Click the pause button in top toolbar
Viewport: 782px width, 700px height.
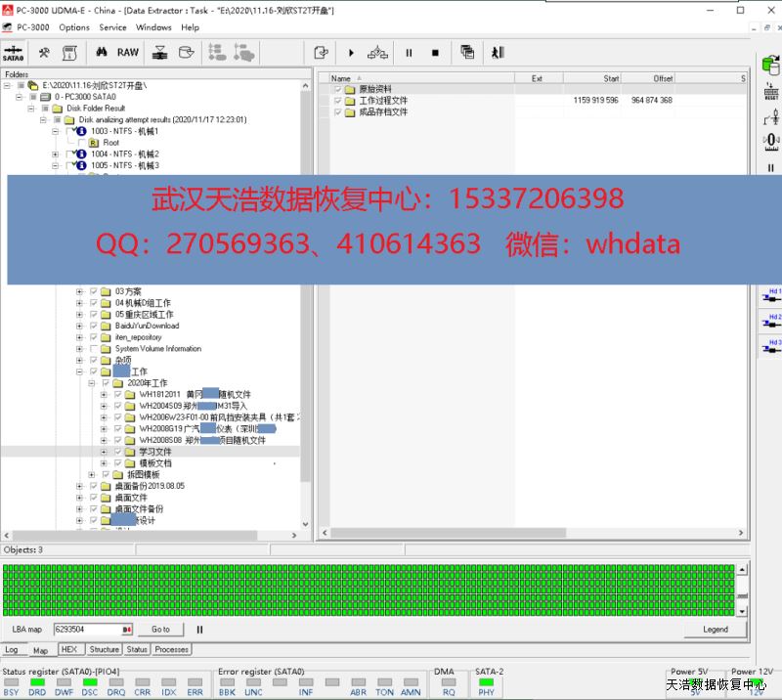(x=409, y=53)
